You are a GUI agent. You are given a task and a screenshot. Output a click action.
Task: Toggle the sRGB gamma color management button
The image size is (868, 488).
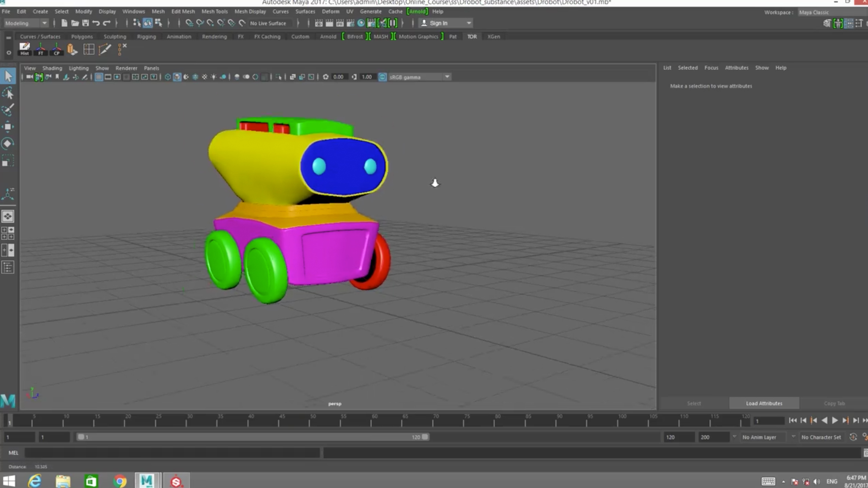pos(383,77)
